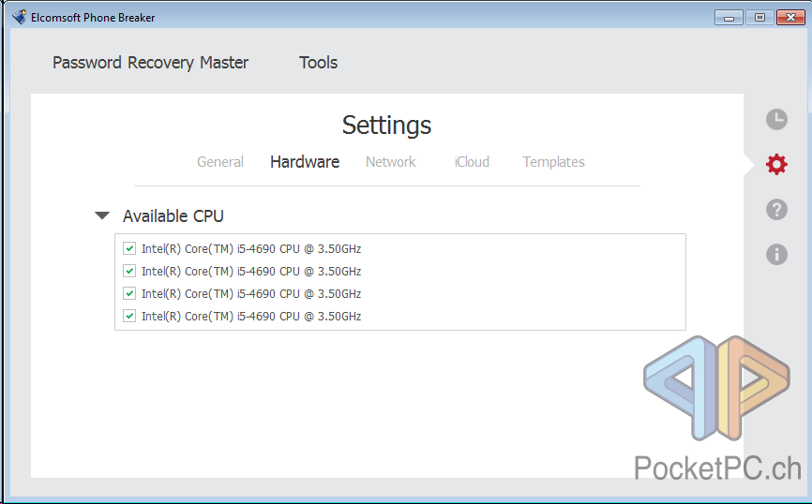The width and height of the screenshot is (812, 504).
Task: Uncheck the first i5-4690 CPU checkbox
Action: (129, 248)
